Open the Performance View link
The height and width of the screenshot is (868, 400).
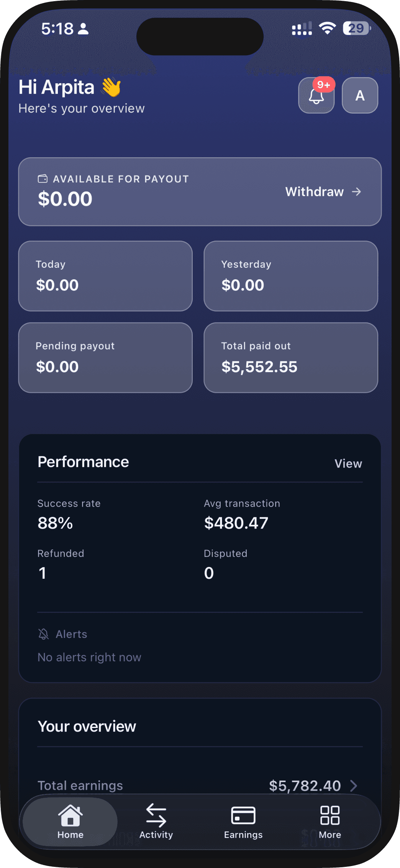[348, 463]
